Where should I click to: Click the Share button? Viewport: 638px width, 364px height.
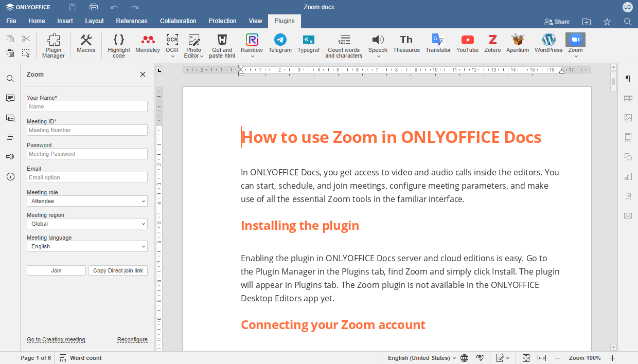(557, 22)
